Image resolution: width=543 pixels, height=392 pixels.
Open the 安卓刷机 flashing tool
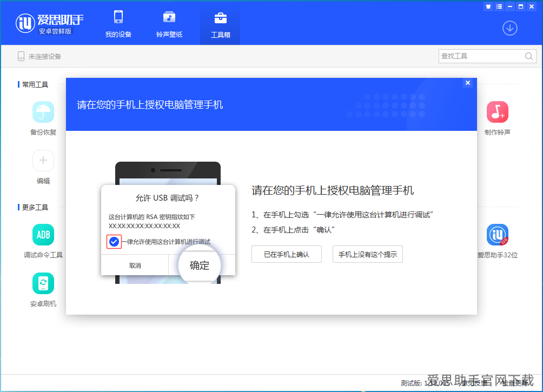[x=43, y=283]
